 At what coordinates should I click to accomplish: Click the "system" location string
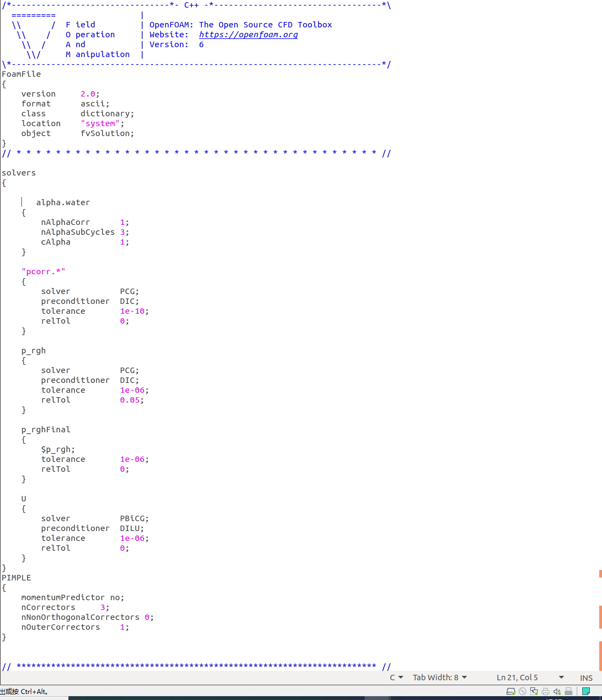(x=100, y=123)
